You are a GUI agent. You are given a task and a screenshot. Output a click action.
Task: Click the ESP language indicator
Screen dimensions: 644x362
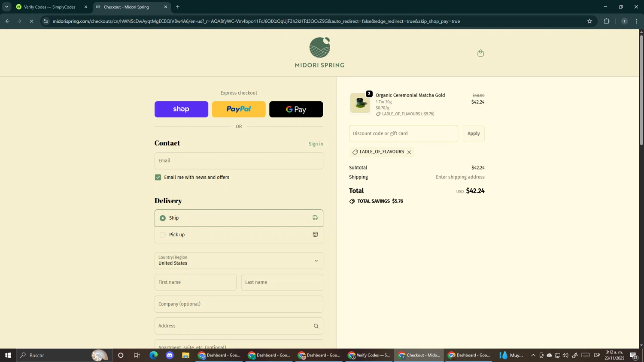[597, 356]
